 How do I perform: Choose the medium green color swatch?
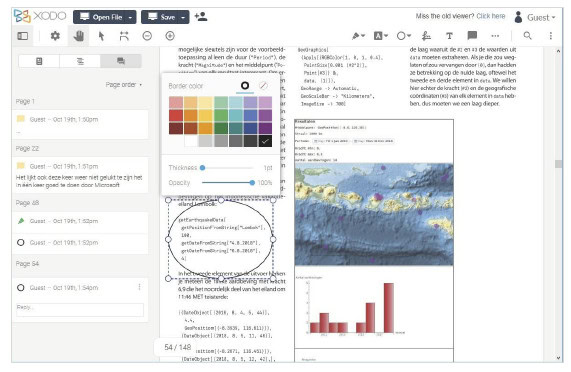click(x=221, y=116)
